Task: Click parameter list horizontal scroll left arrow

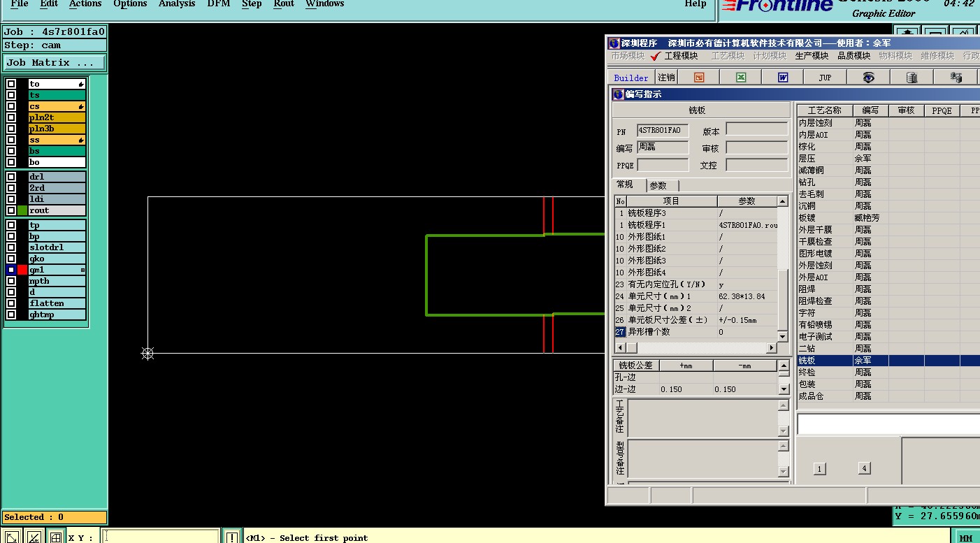Action: 619,347
